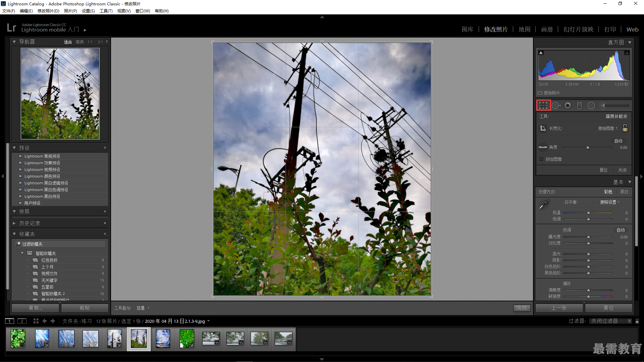The width and height of the screenshot is (644, 362).
Task: Open the 文件(F) menu
Action: 9,11
